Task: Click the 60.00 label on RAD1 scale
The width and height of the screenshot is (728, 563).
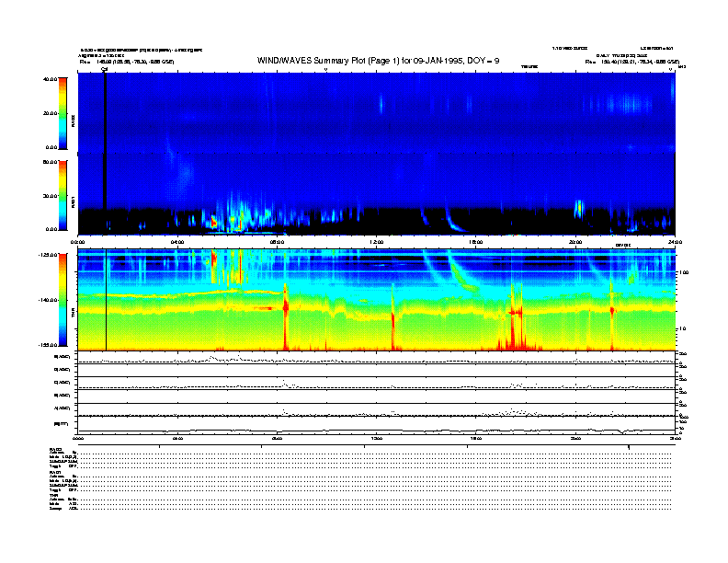Action: (x=50, y=162)
